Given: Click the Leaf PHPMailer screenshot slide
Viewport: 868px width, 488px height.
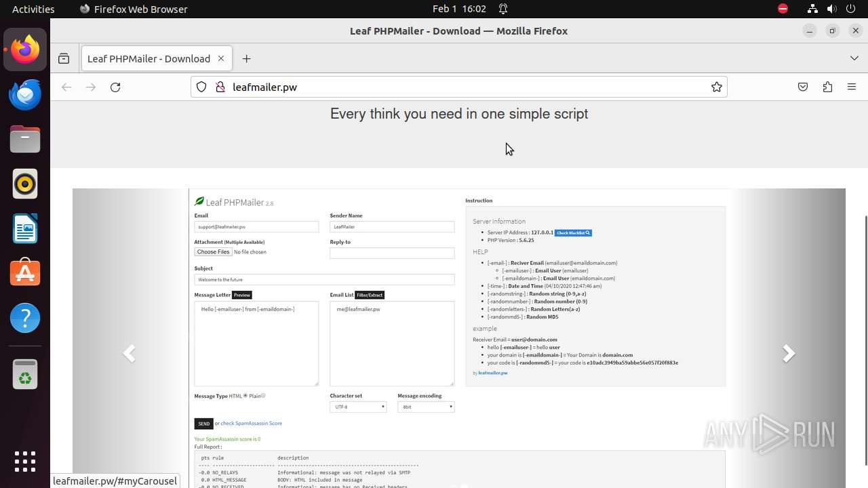Looking at the screenshot, I should pyautogui.click(x=459, y=338).
